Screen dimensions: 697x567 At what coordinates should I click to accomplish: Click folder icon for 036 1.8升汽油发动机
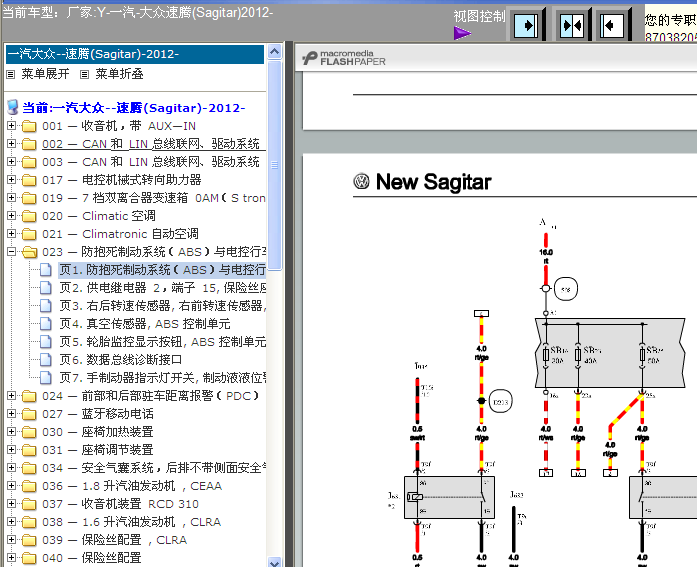click(29, 486)
